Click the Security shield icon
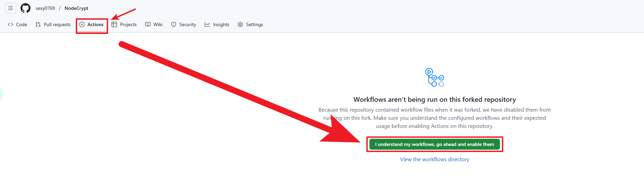The width and height of the screenshot is (644, 189). 174,24
